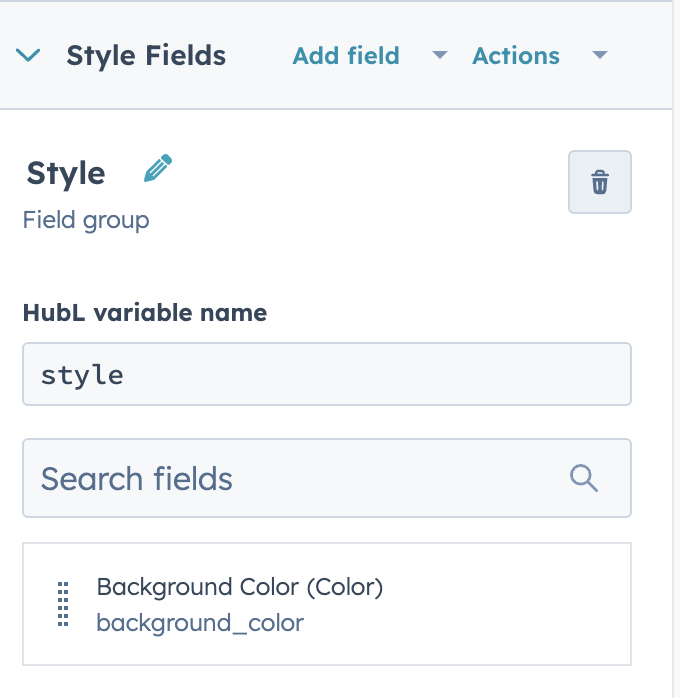Focus the HubL variable name input

tap(327, 374)
